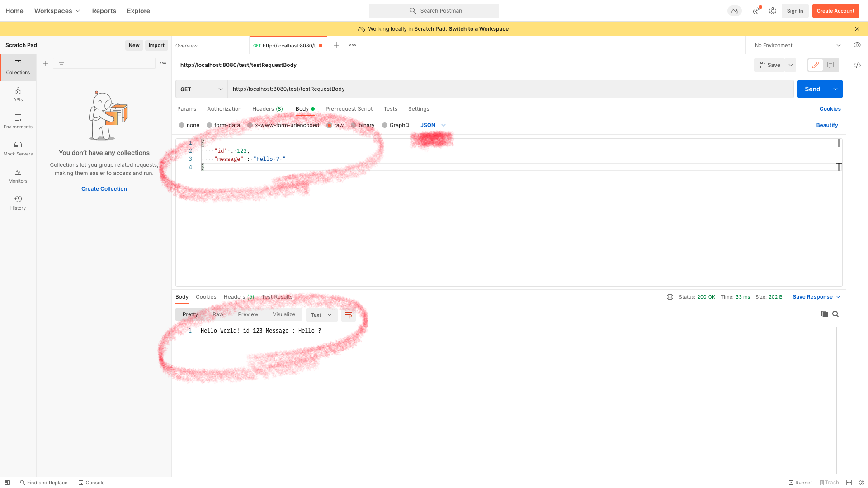Viewport: 868px width, 488px height.
Task: Toggle line wrap in response viewer
Action: coord(348,315)
